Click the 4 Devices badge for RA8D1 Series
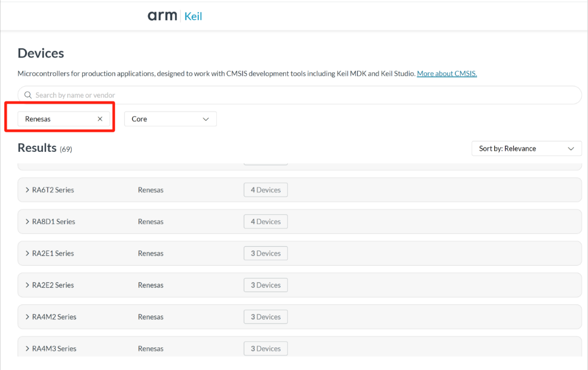The width and height of the screenshot is (588, 370). tap(265, 222)
